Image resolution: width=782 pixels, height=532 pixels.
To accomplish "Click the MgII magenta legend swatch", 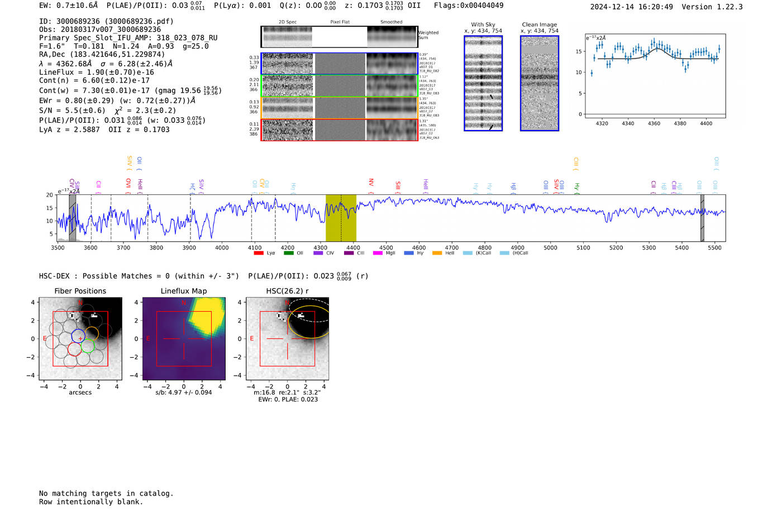I will point(378,253).
